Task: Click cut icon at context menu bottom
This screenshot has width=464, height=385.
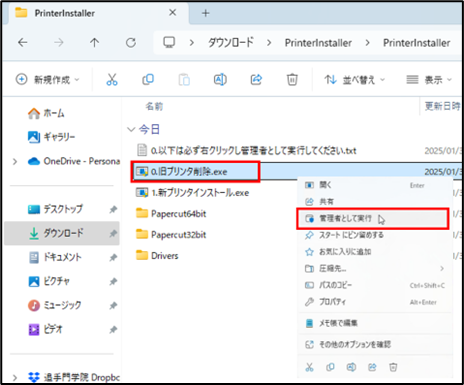Action: [x=310, y=367]
